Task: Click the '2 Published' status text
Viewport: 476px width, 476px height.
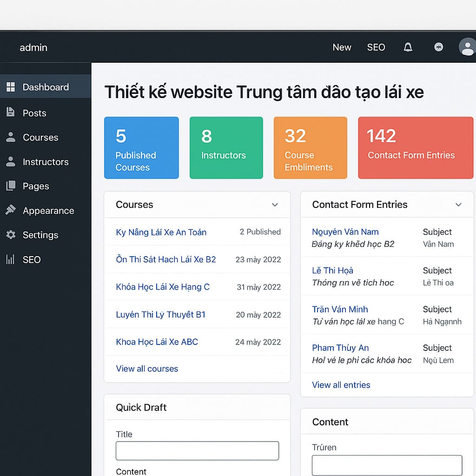Action: [x=260, y=232]
